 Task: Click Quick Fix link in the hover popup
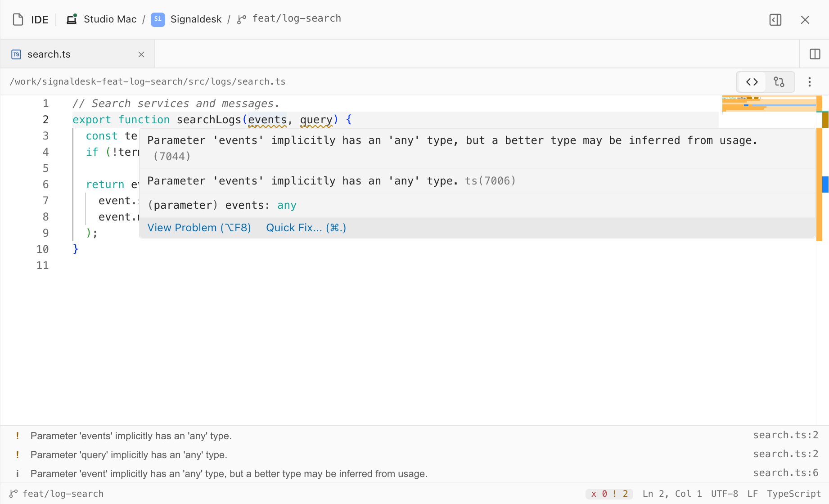[x=306, y=228]
